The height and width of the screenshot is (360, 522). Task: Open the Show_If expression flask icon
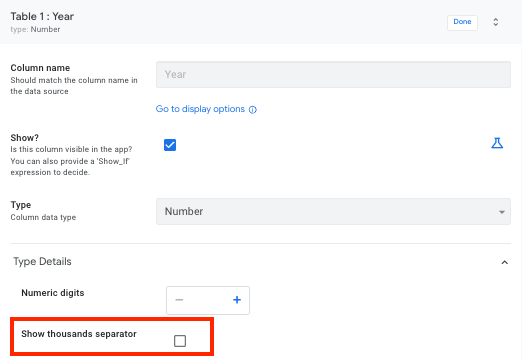[x=497, y=143]
